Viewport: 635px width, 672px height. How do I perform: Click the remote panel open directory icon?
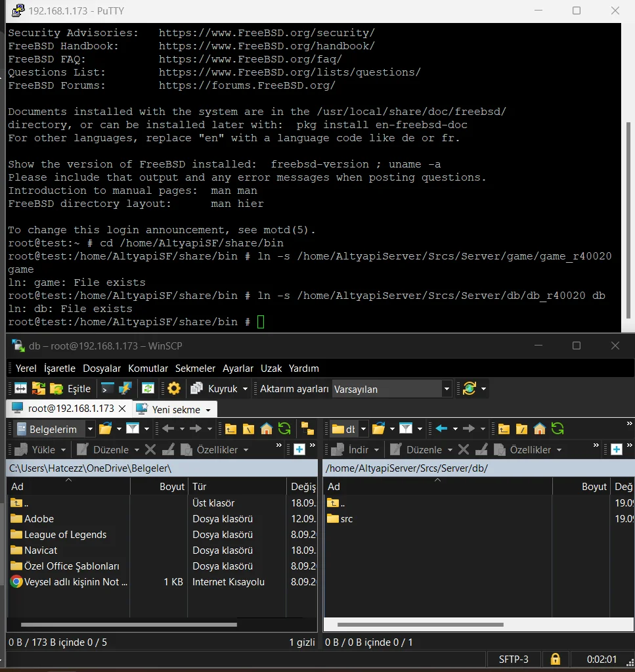point(378,428)
